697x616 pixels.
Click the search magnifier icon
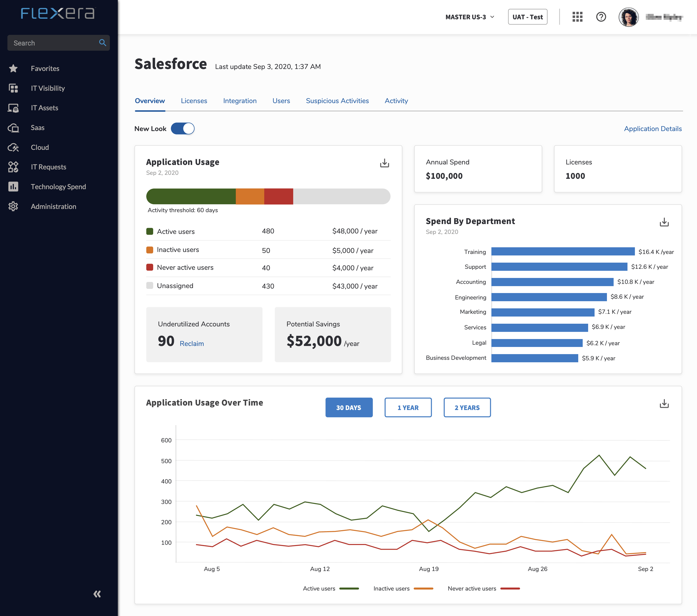102,43
